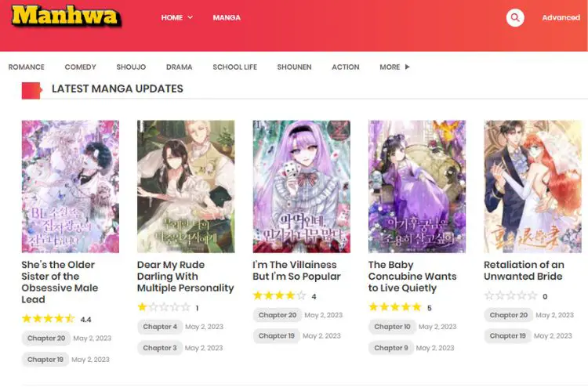
Task: Open the Advanced search link
Action: [561, 17]
